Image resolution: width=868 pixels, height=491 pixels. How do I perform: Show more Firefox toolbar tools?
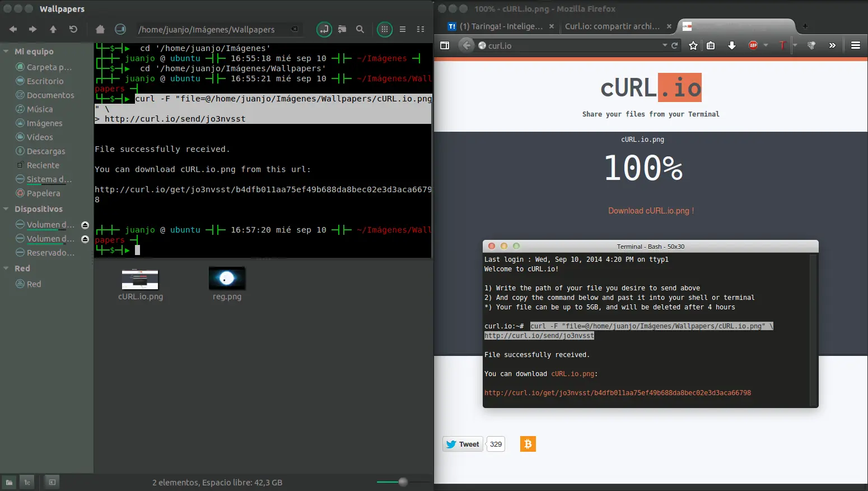[x=832, y=45]
